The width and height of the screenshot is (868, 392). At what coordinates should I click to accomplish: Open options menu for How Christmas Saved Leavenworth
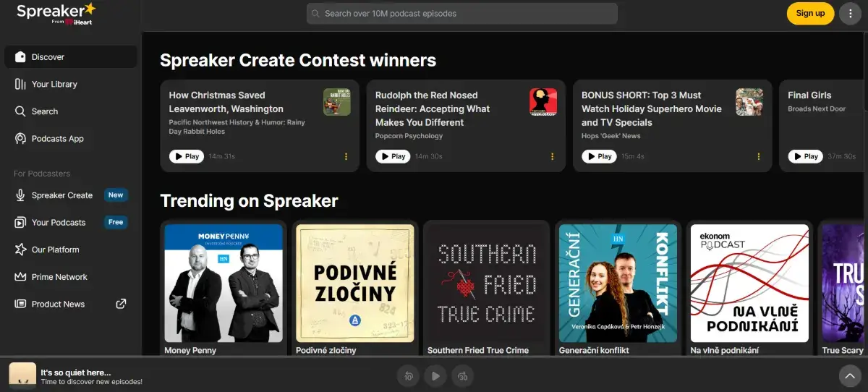point(346,156)
